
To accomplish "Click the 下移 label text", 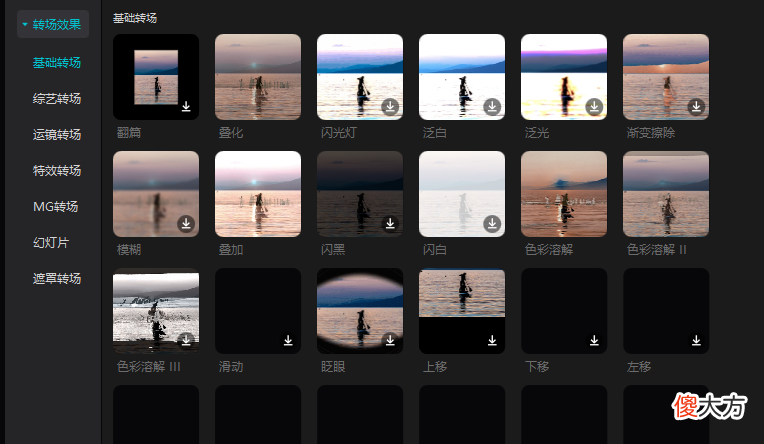I will coord(537,367).
